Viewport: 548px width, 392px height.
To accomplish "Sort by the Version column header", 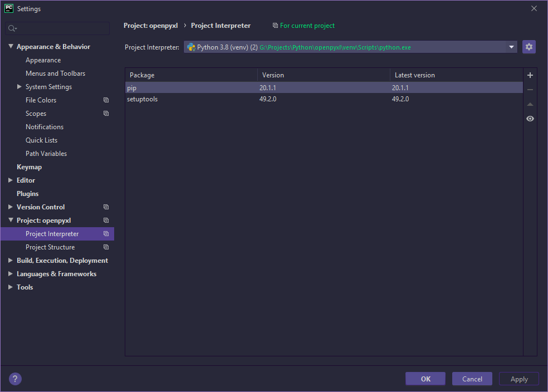I will [324, 75].
